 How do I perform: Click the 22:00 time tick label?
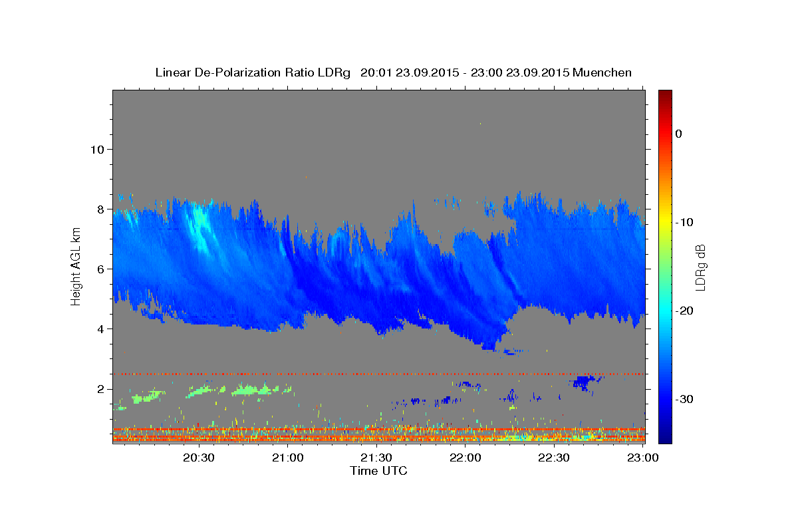[x=465, y=458]
